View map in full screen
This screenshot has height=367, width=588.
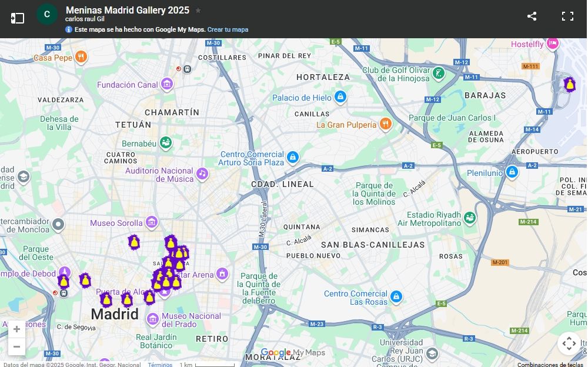567,16
